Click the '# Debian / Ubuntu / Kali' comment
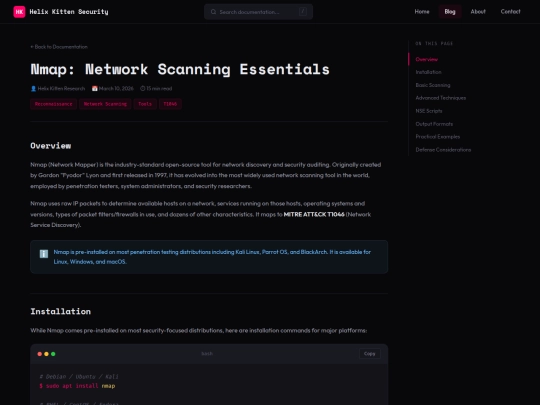Viewport: 540px width, 405px height. 79,377
